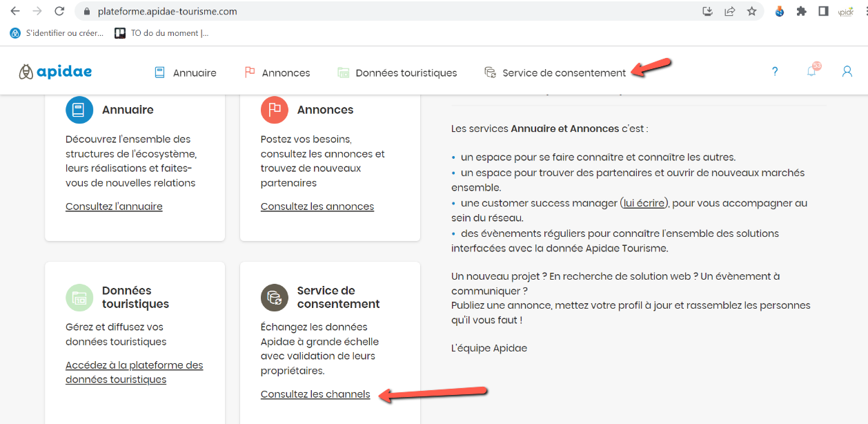Image resolution: width=868 pixels, height=424 pixels.
Task: Click the "Gérez et diffusez vos données touristiques" text
Action: [x=116, y=334]
